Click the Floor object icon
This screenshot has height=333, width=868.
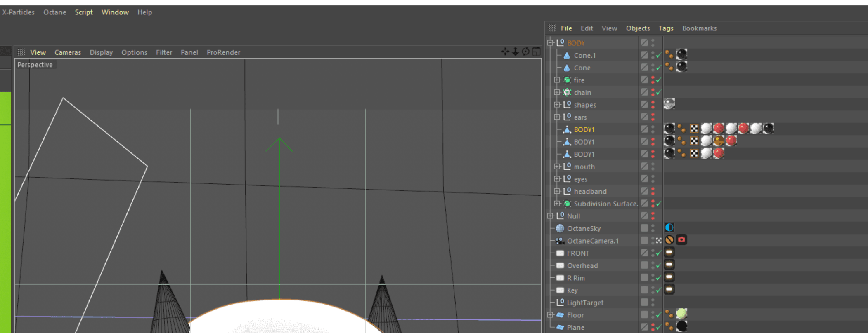560,315
